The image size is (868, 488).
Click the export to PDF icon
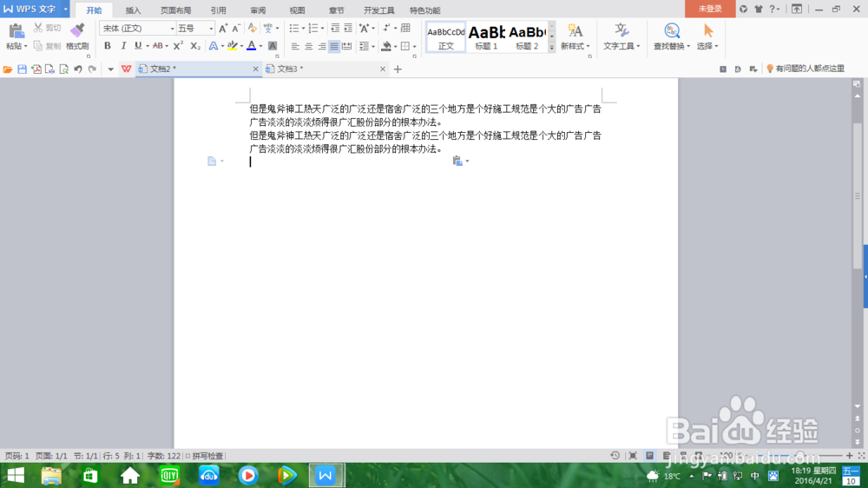pyautogui.click(x=36, y=69)
